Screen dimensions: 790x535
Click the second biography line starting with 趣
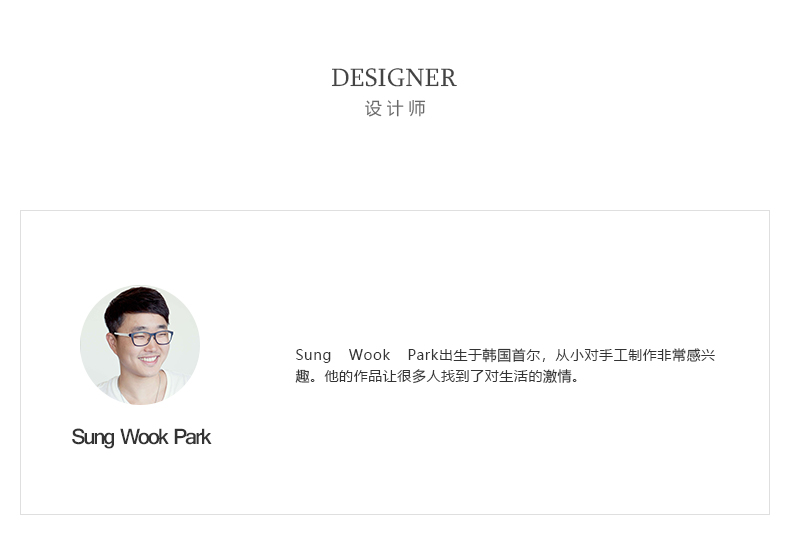coord(437,376)
